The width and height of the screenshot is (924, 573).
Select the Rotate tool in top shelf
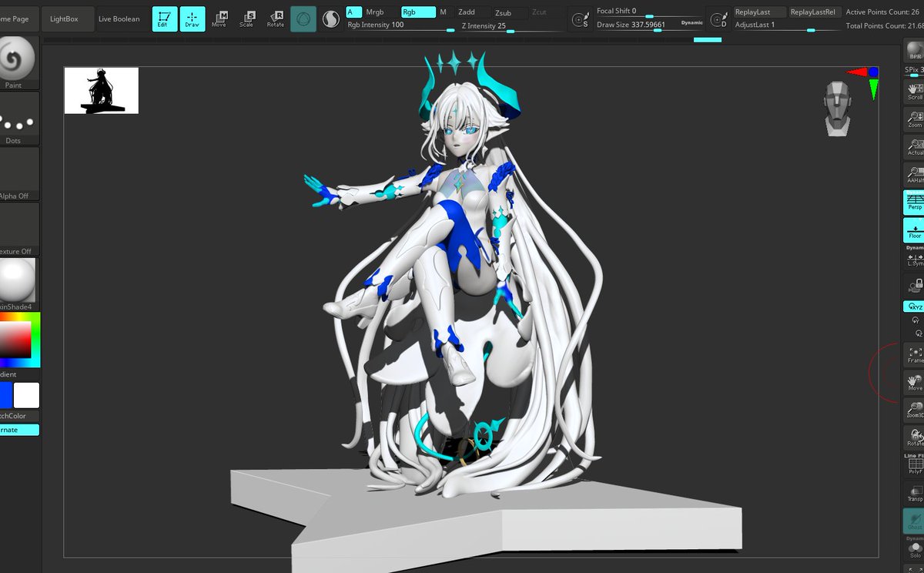(x=276, y=18)
